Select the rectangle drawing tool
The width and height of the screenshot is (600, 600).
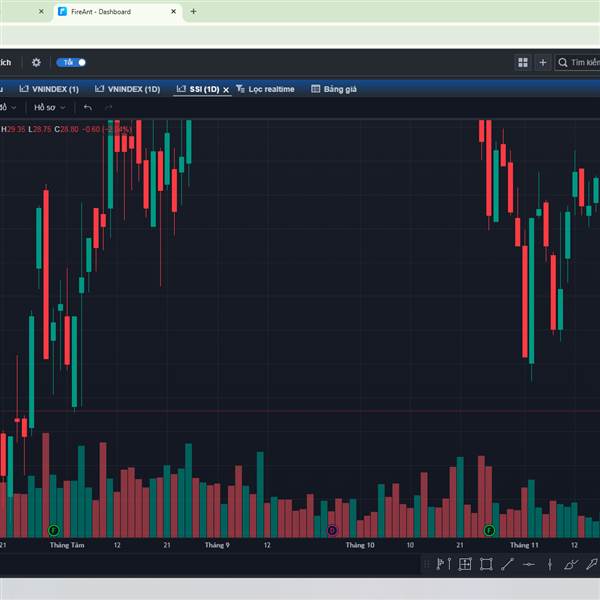486,564
